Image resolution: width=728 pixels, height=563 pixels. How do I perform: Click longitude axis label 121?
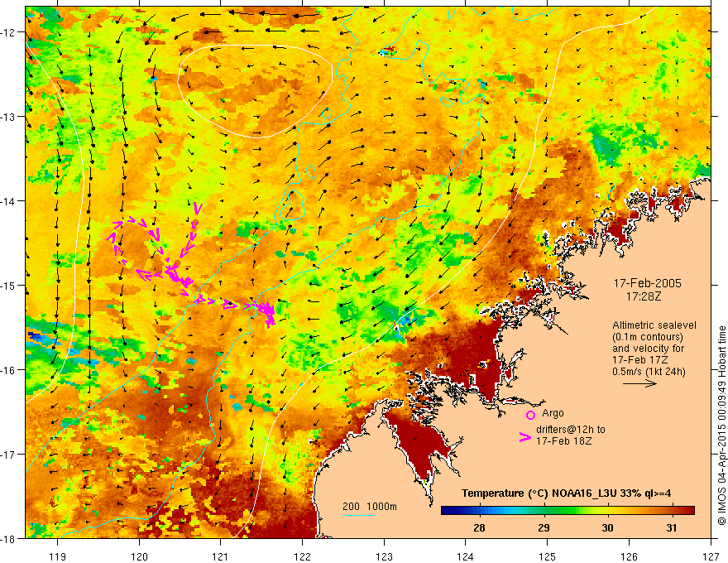(x=221, y=556)
